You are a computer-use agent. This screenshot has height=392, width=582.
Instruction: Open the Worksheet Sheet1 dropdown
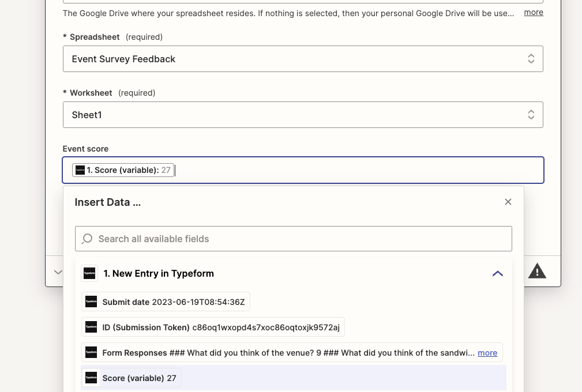pyautogui.click(x=303, y=115)
